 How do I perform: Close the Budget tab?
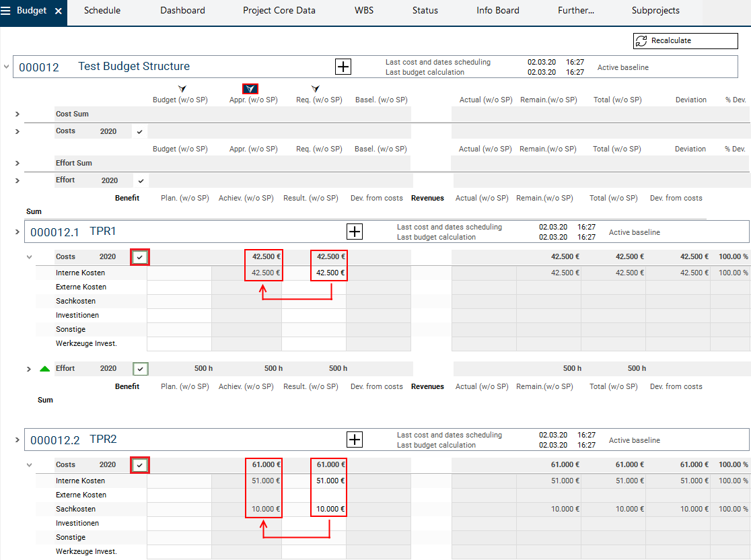[x=59, y=11]
